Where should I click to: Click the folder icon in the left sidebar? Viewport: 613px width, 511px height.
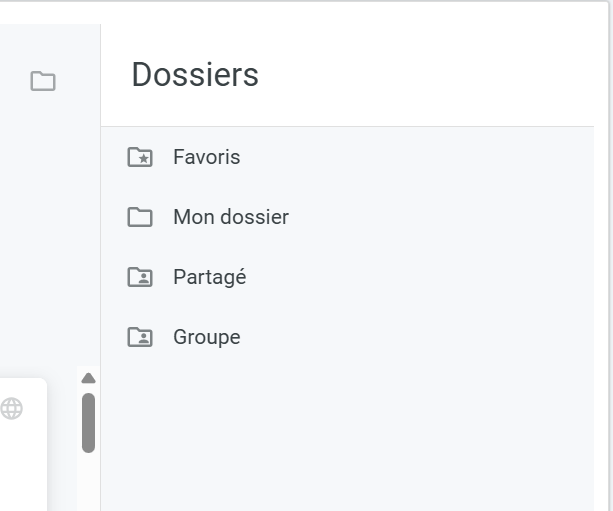tap(43, 81)
